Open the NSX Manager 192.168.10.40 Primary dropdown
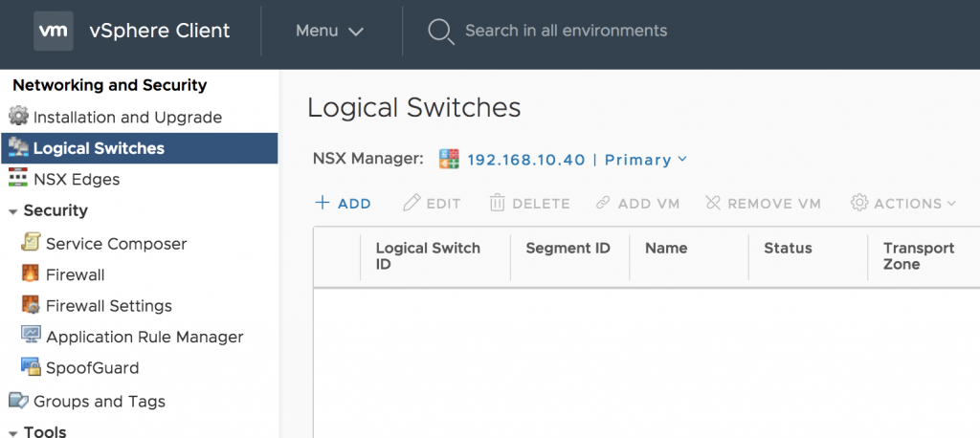The image size is (980, 438). click(x=577, y=160)
